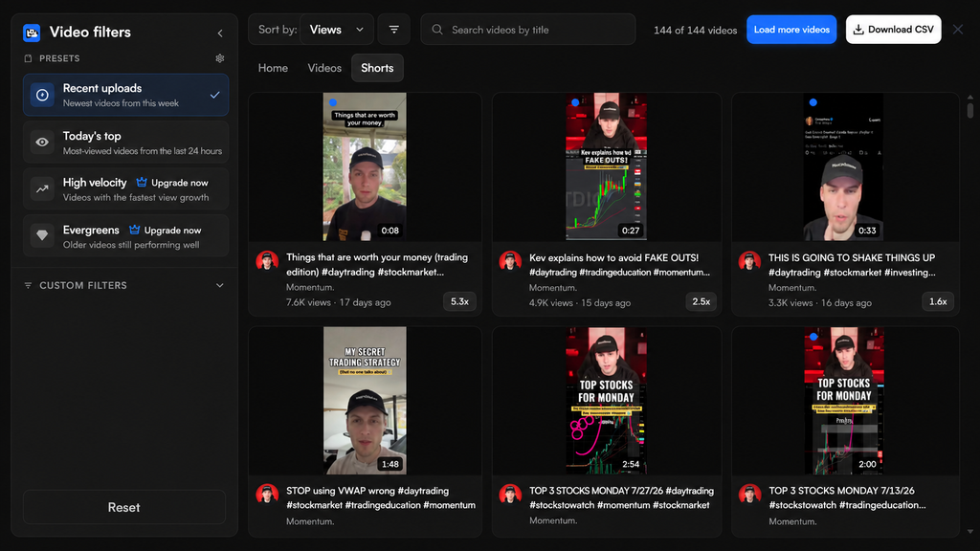Open 'TOP 3 STOCKS MONDAY 7/13/26' title
980x551 pixels.
[x=847, y=497]
